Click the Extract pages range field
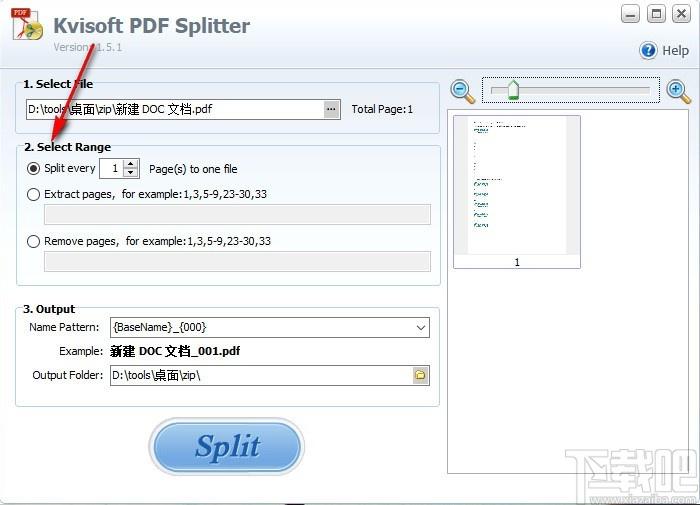Viewport: 700px width, 505px height. point(237,214)
